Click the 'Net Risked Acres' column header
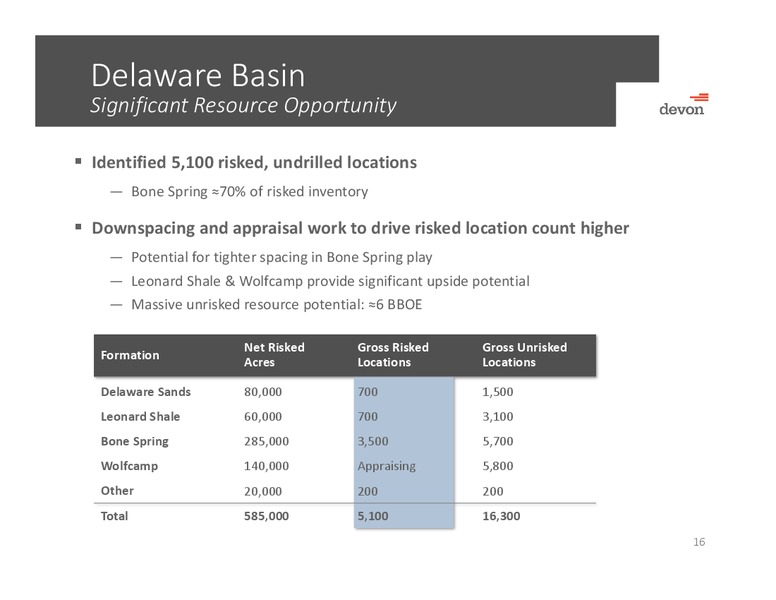 274,354
